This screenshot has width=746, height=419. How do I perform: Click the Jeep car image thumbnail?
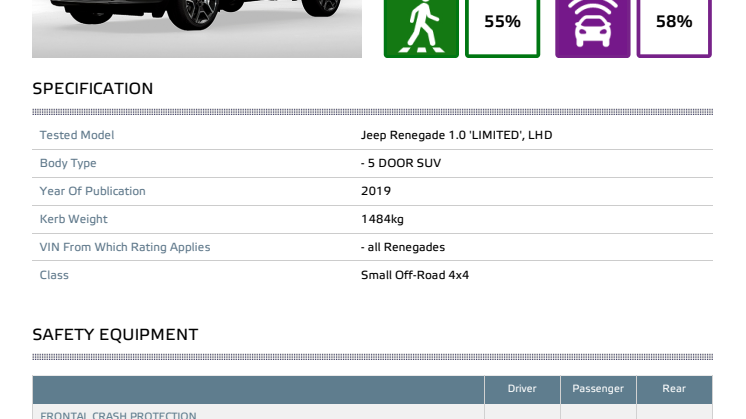tap(197, 29)
